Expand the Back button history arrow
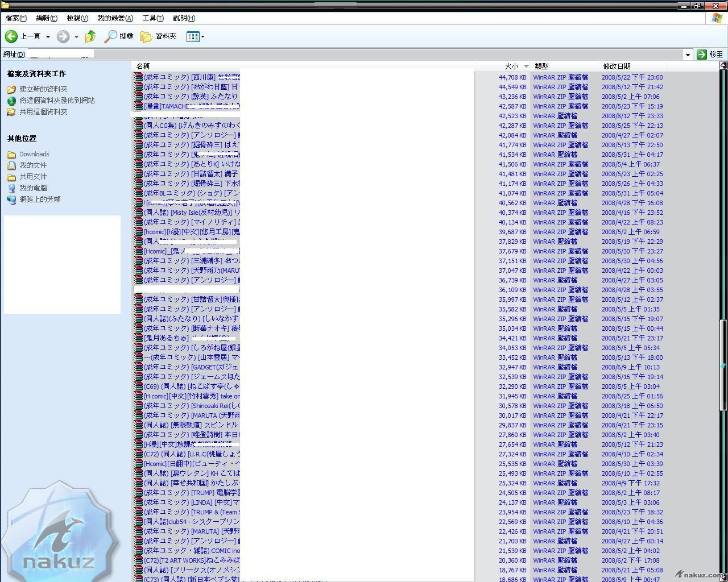 point(48,36)
